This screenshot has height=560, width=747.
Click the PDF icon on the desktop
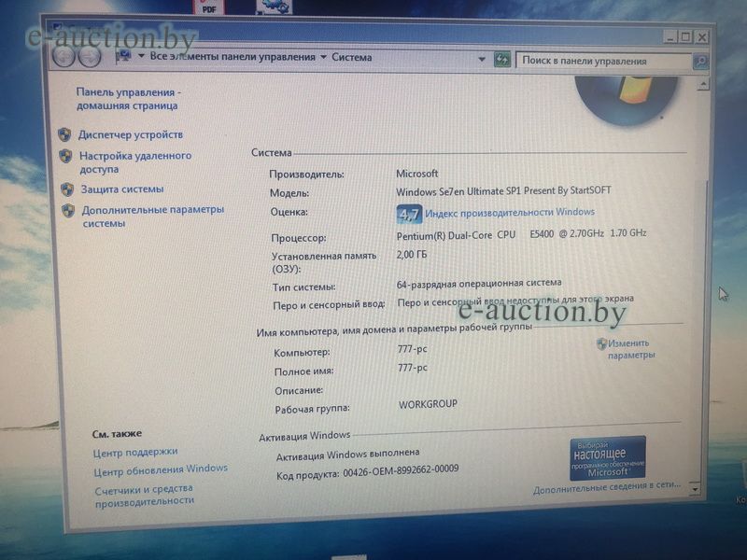coord(208,7)
